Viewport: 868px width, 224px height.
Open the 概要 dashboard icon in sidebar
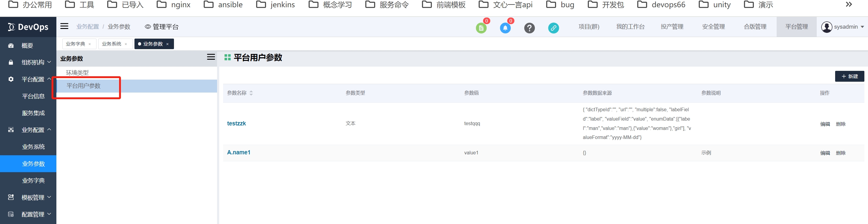(x=11, y=46)
